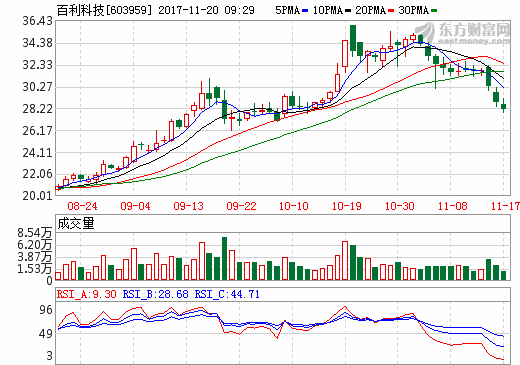
Task: Click the red 20PMA legend swatch
Action: [391, 11]
